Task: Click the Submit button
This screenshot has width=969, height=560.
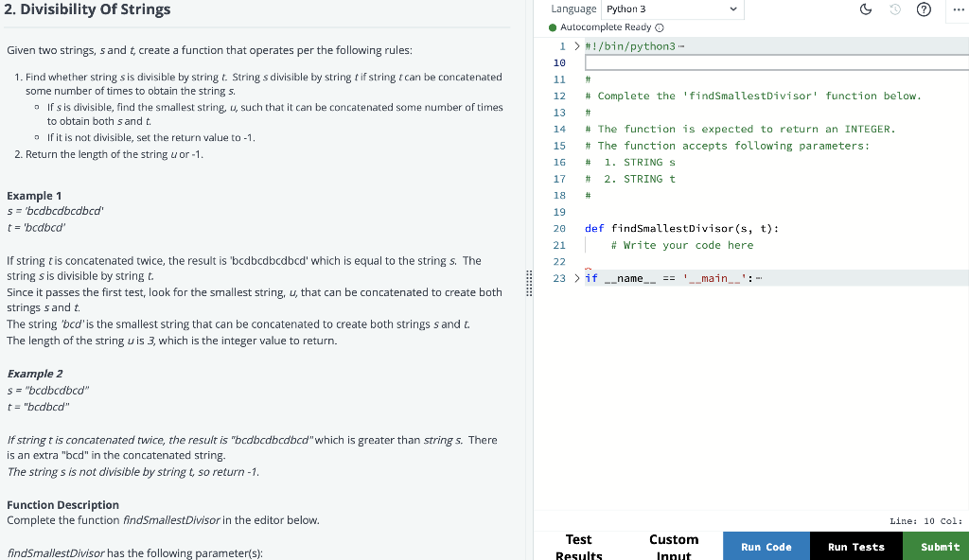Action: tap(939, 546)
